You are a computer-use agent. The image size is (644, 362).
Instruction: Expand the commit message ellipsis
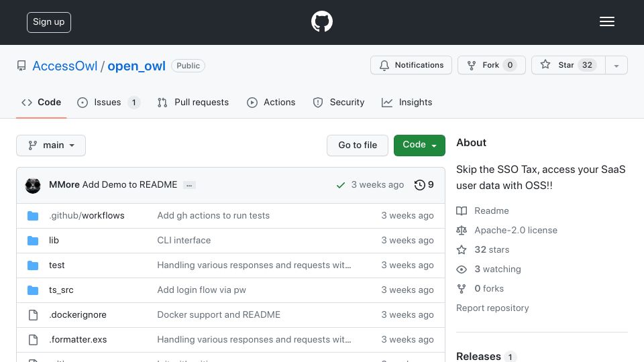189,186
